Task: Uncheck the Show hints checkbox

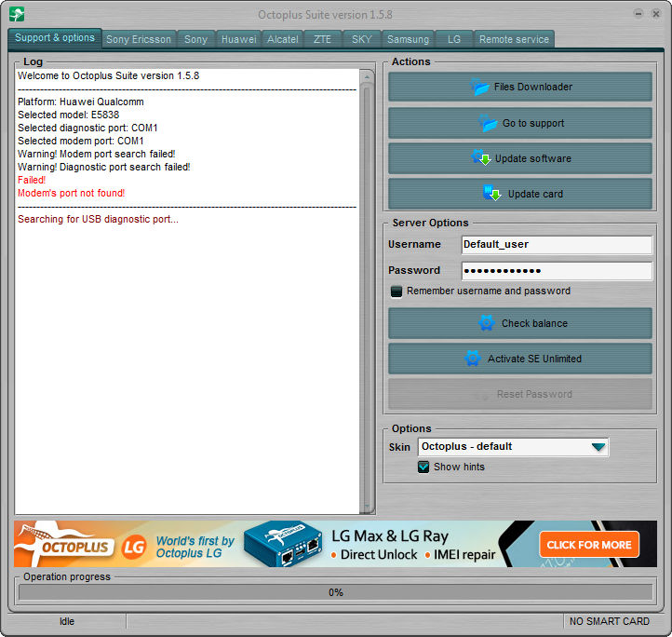Action: click(x=423, y=467)
